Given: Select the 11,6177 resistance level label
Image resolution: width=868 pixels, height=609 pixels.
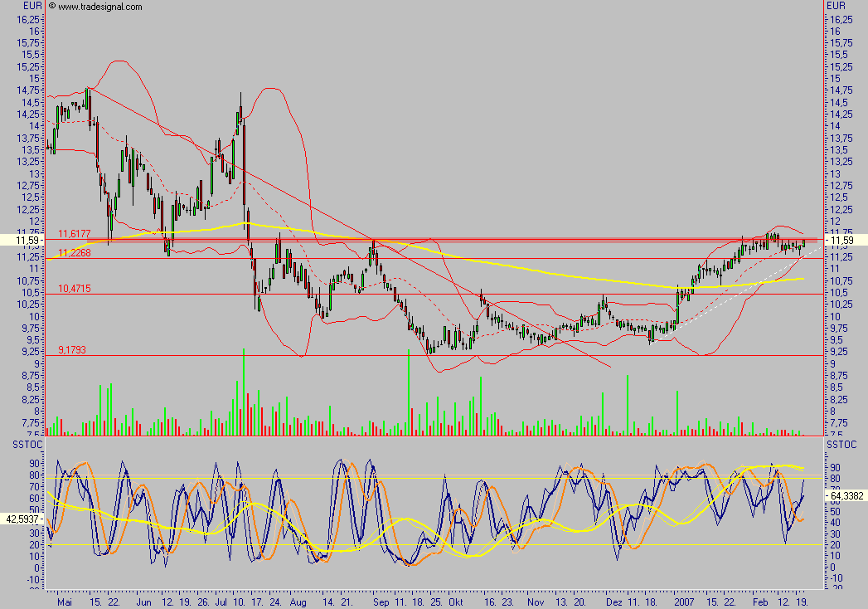Looking at the screenshot, I should point(75,235).
